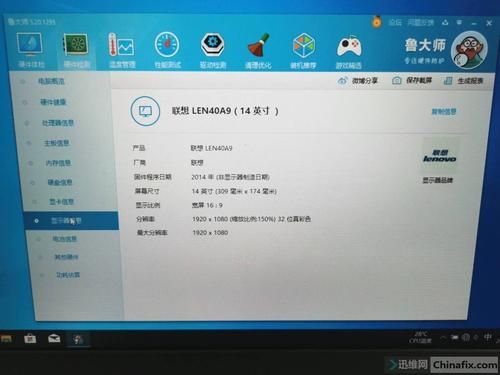500x375 pixels.
Task: Click the round monitor icon beside LEN40A9
Action: pos(145,111)
